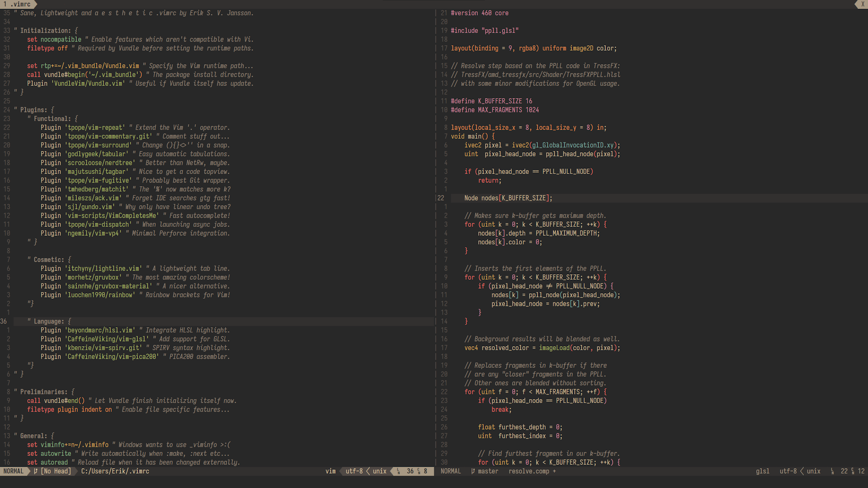Image resolution: width=868 pixels, height=488 pixels.
Task: Click the resolve.comp filename in statusline
Action: [528, 471]
